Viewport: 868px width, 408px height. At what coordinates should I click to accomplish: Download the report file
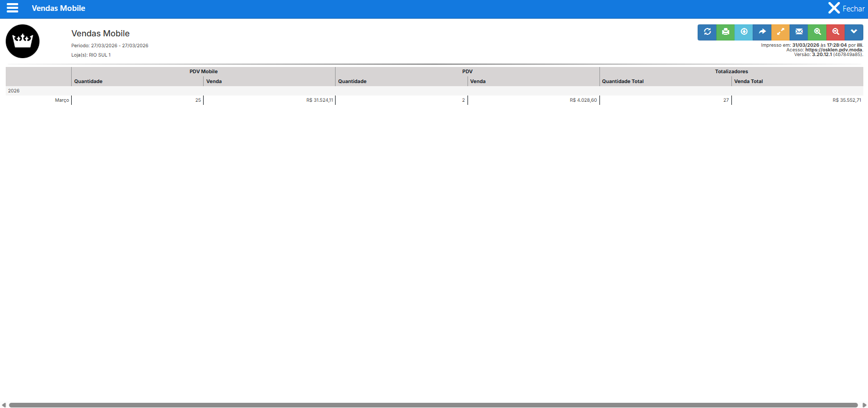[744, 32]
